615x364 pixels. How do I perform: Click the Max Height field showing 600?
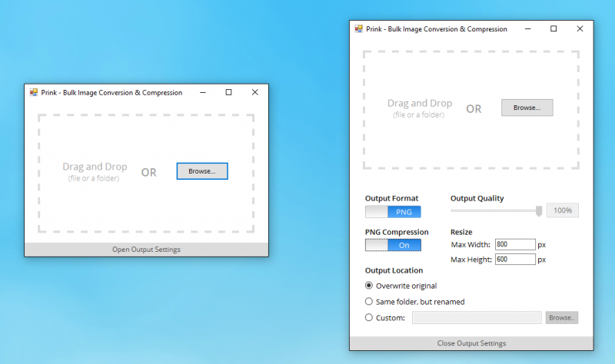coord(515,260)
